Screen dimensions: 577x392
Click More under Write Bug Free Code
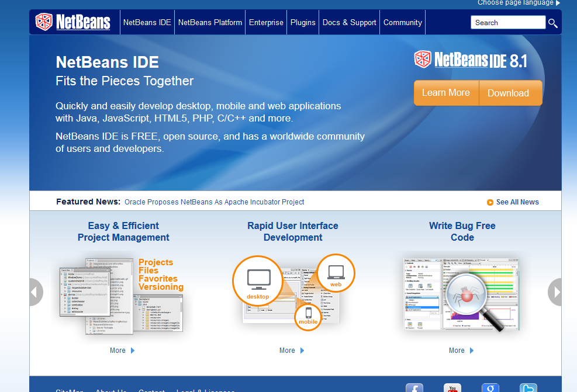pos(457,351)
